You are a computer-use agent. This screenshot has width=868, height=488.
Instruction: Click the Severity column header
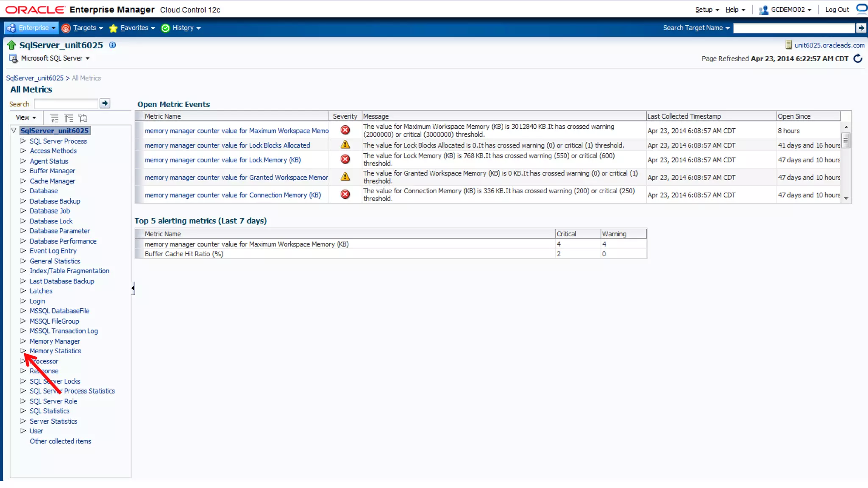coord(345,116)
